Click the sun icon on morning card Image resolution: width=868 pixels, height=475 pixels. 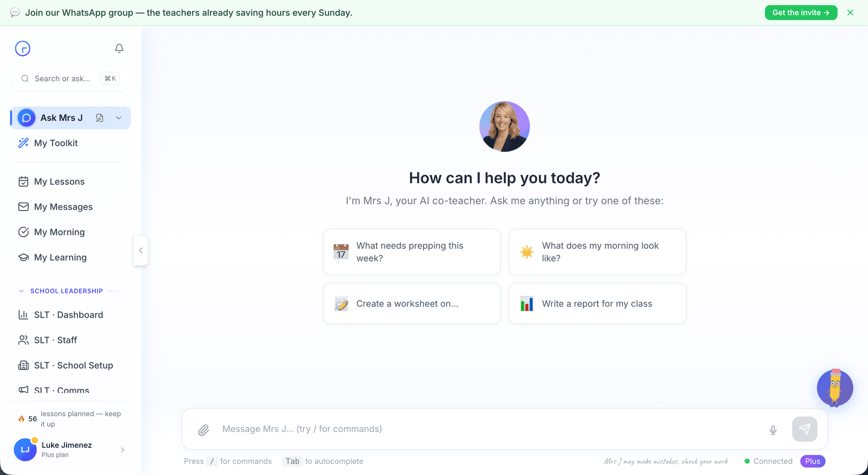[x=527, y=252]
